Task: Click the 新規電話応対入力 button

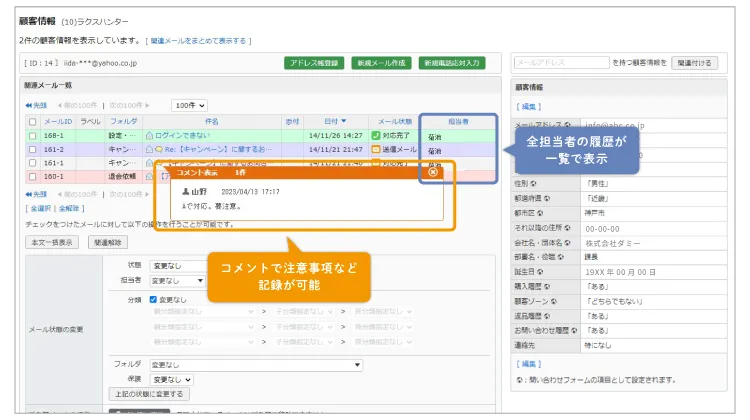Action: pos(452,63)
